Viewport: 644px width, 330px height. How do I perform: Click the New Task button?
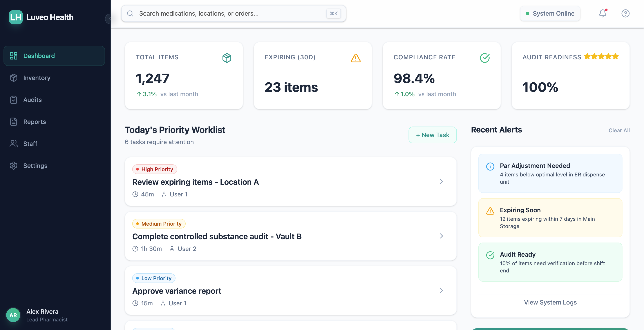tap(432, 135)
